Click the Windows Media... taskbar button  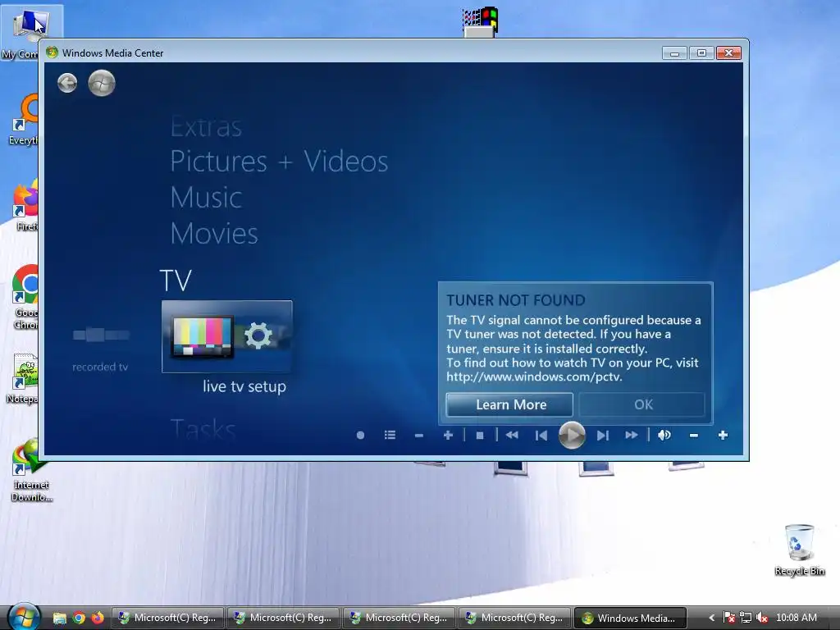tap(629, 618)
